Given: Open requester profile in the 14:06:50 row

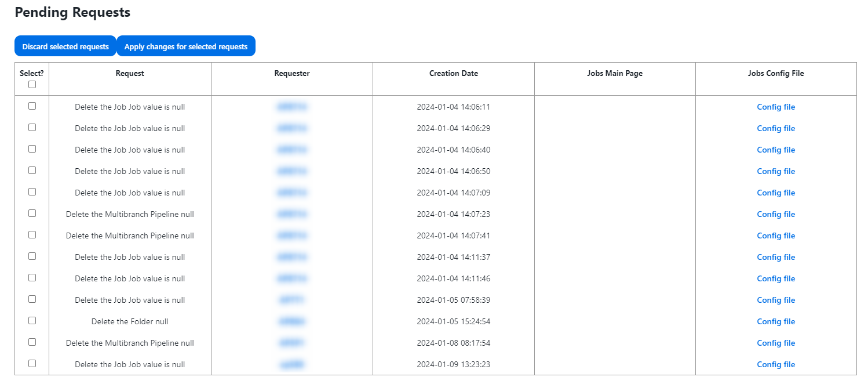Looking at the screenshot, I should click(292, 171).
